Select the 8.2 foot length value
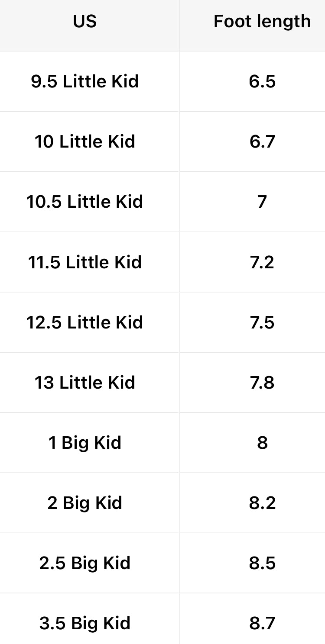 coord(262,502)
